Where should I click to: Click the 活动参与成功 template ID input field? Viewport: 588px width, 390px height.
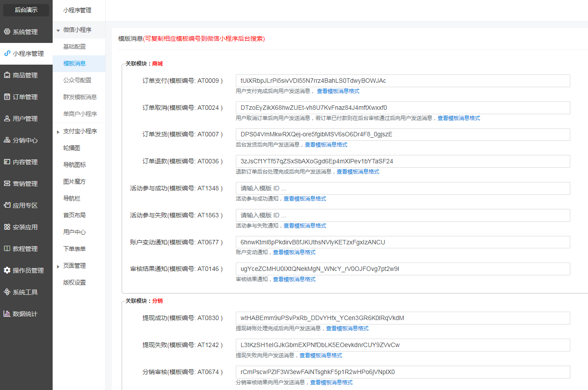click(x=403, y=189)
